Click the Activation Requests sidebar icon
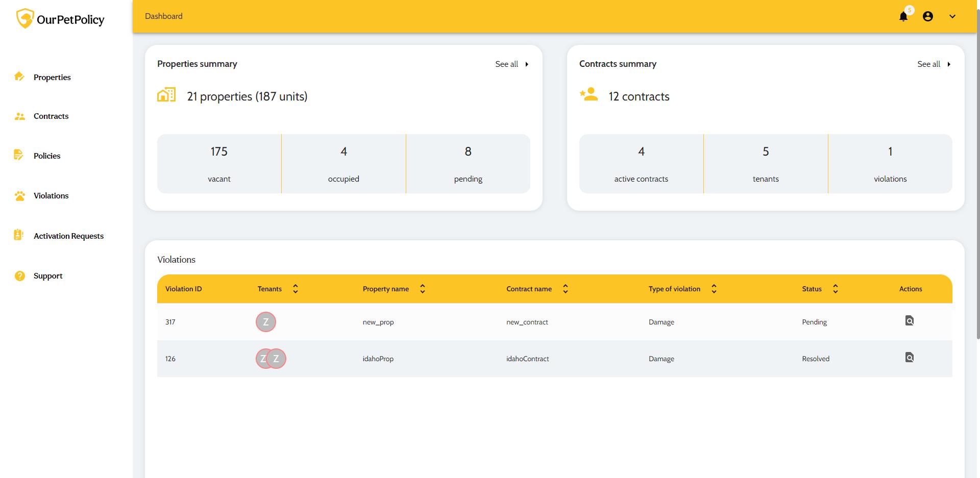Viewport: 980px width, 478px height. click(19, 235)
